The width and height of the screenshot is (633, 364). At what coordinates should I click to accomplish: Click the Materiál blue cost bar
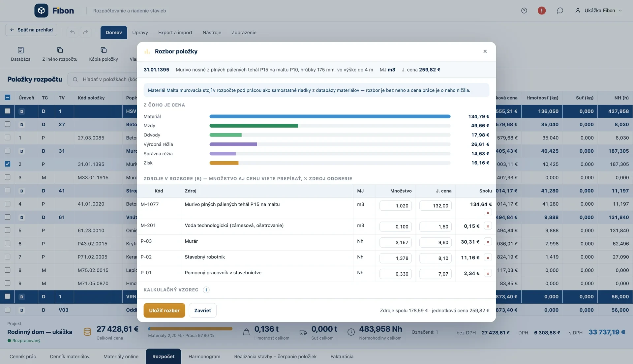tap(330, 116)
